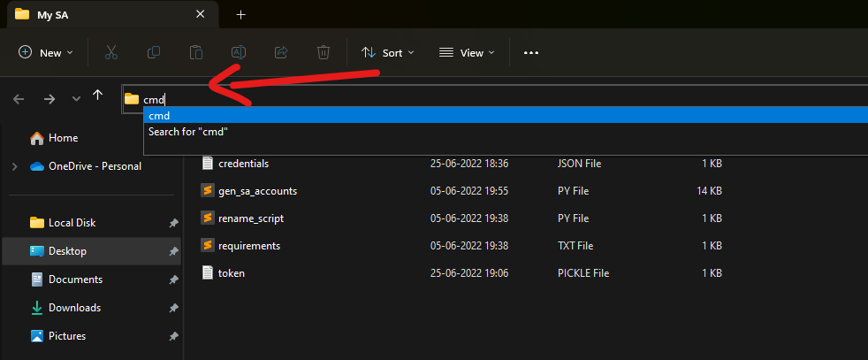
Task: Click the pin icon beside Documents
Action: [x=173, y=280]
